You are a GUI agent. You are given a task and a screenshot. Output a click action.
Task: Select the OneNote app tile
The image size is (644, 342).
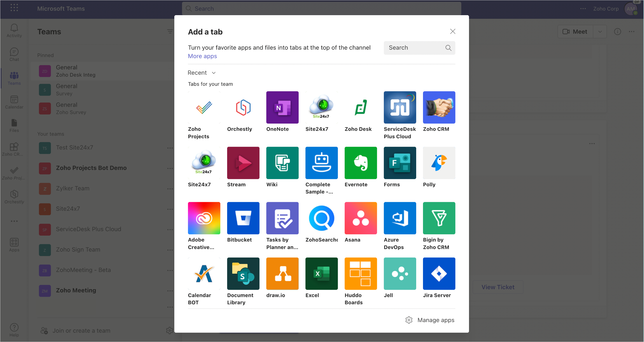coord(282,107)
